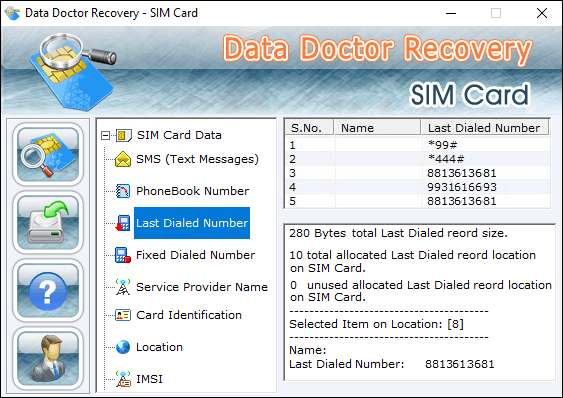Select Last Dialed Number tree item

192,223
